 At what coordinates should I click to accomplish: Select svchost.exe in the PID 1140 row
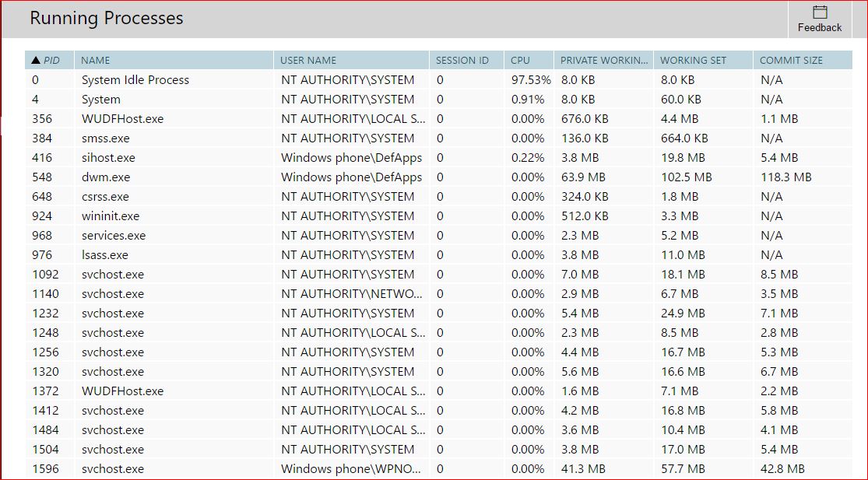pyautogui.click(x=112, y=293)
